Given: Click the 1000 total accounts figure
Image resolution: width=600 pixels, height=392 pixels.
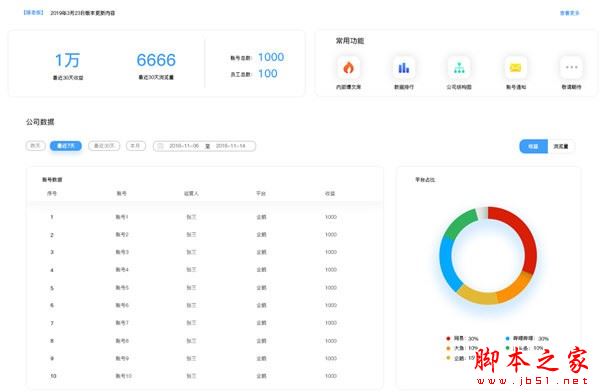Looking at the screenshot, I should point(271,57).
